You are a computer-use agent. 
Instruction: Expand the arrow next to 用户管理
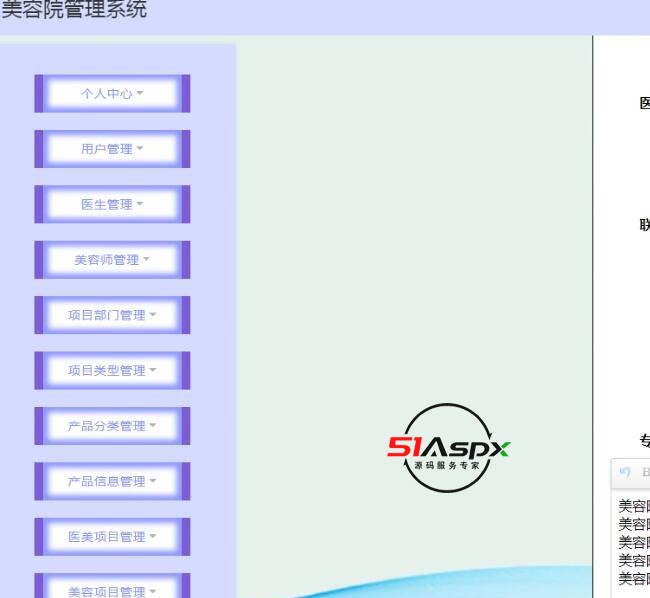pos(140,148)
